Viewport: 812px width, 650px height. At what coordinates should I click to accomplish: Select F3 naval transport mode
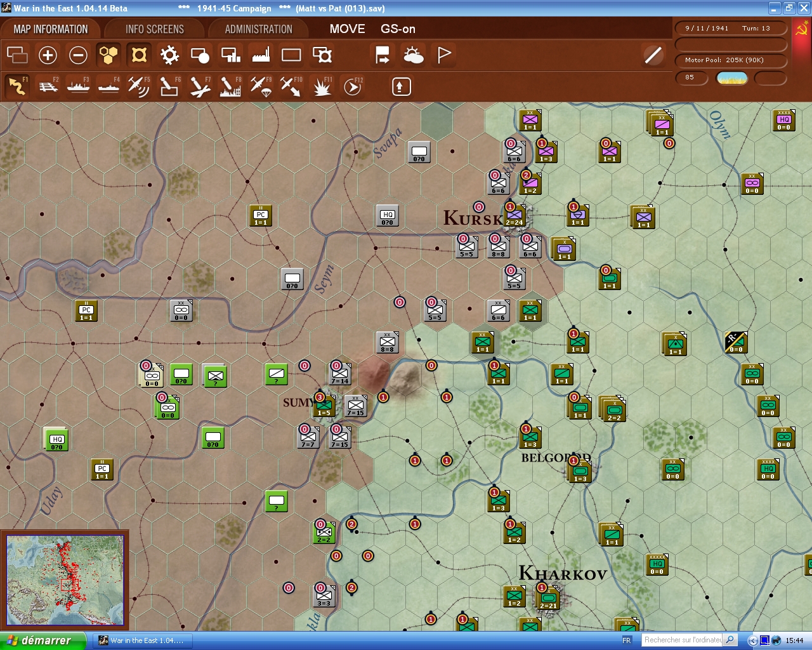[x=78, y=86]
